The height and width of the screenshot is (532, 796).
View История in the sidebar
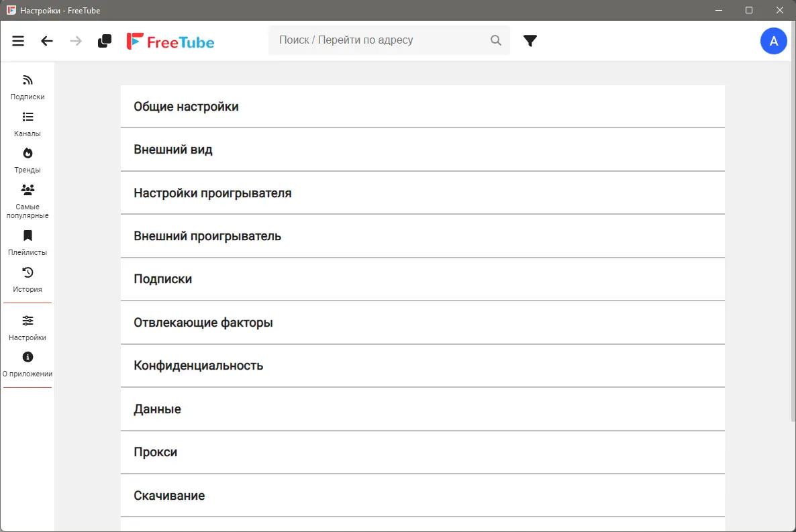28,280
